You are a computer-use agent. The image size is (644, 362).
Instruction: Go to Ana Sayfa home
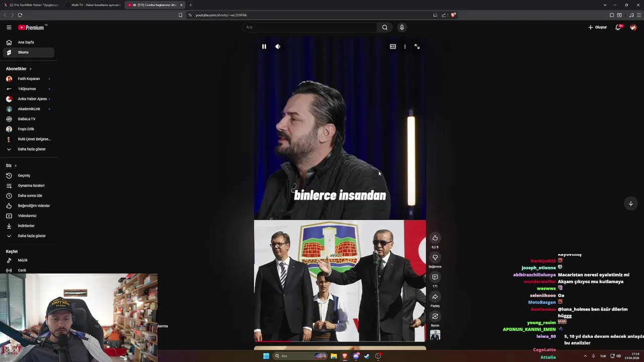pyautogui.click(x=29, y=42)
